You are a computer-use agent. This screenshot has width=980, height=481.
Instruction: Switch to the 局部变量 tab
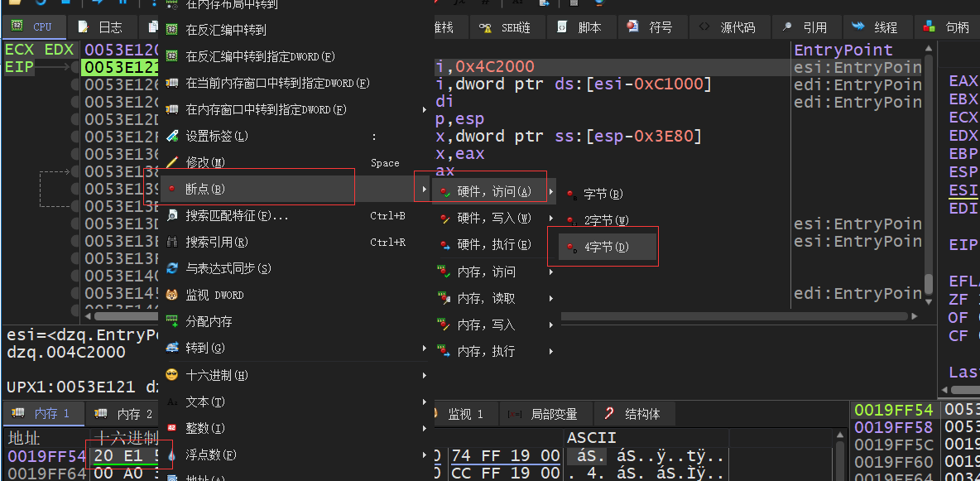tap(545, 413)
